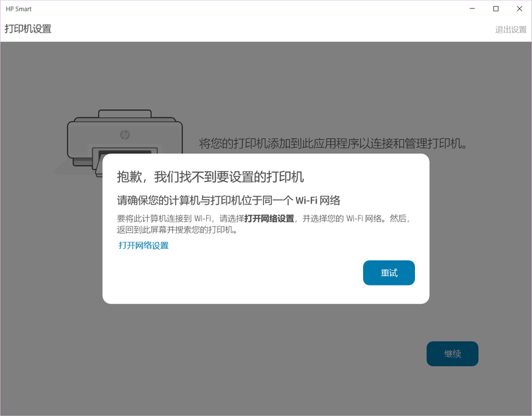This screenshot has width=532, height=416.
Task: Minimize the HP Smart window
Action: 471,9
